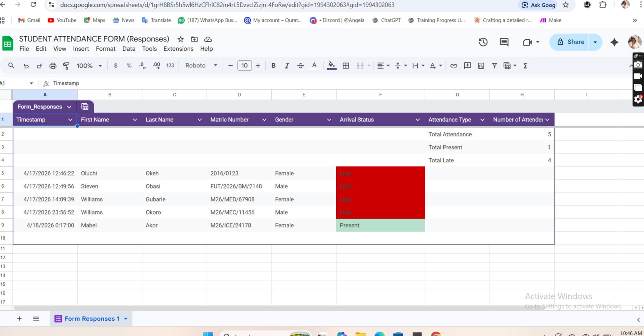Open the YouTube bookmark
The width and height of the screenshot is (644, 336).
62,20
